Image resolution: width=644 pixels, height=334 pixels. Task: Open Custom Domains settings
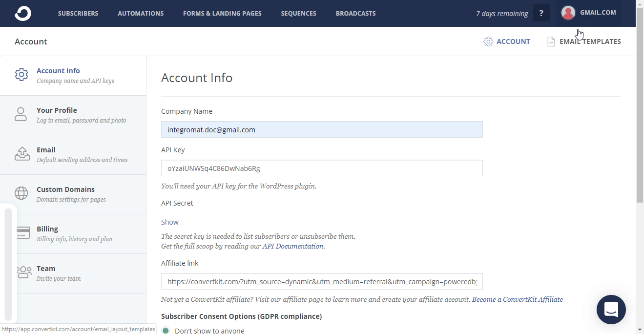[x=73, y=194]
